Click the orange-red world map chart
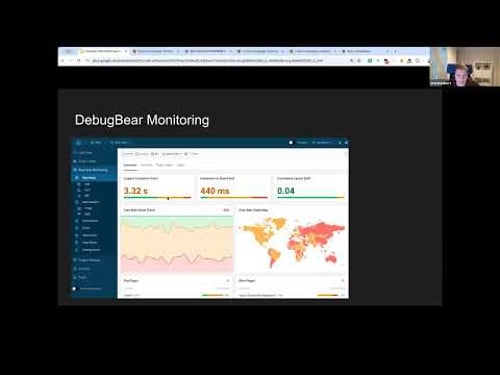This screenshot has height=375, width=500. (291, 242)
